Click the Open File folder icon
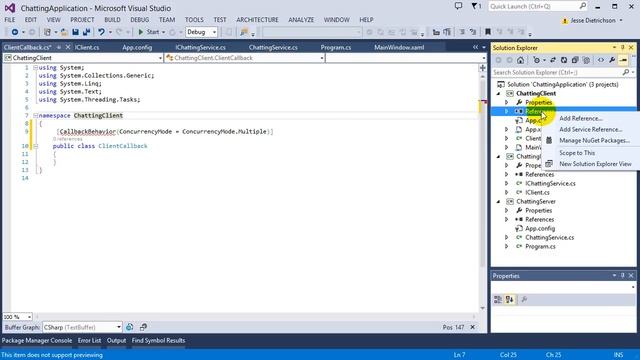The height and width of the screenshot is (360, 640). (64, 32)
